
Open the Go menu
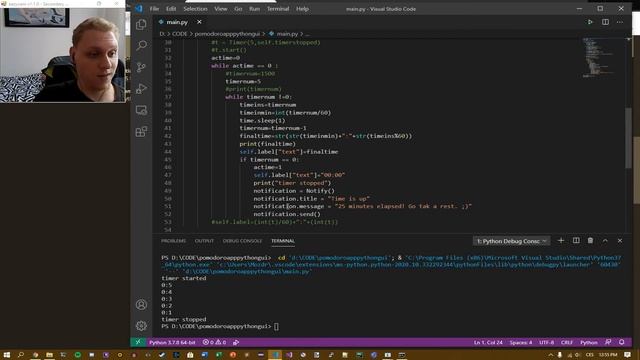[x=238, y=9]
